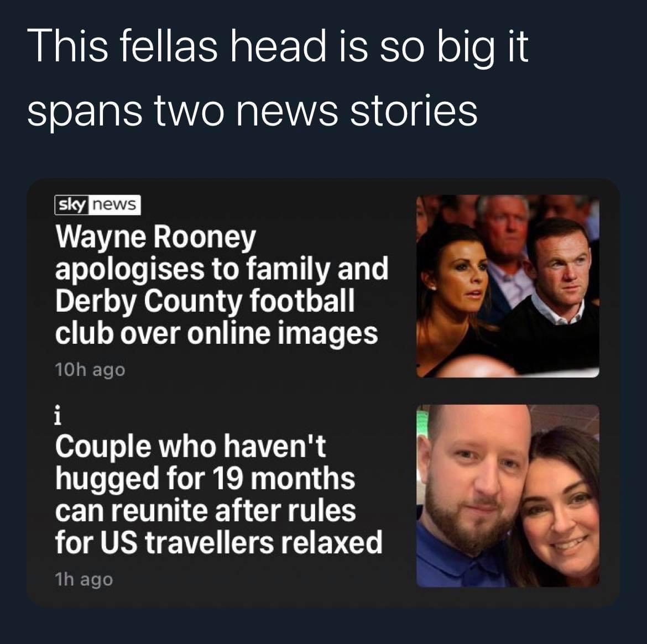Click the grey-haired man in the background

pyautogui.click(x=502, y=239)
